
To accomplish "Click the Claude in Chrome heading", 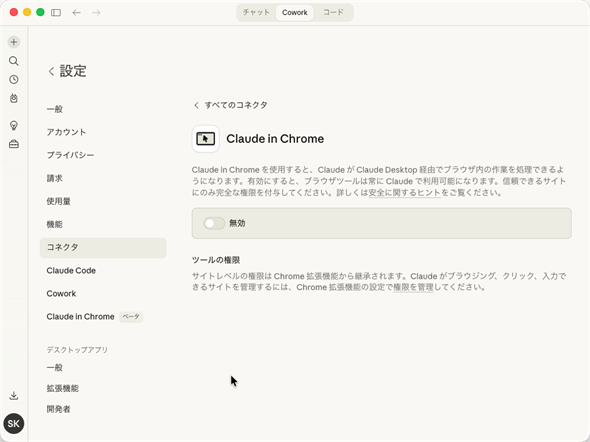I will (x=275, y=139).
